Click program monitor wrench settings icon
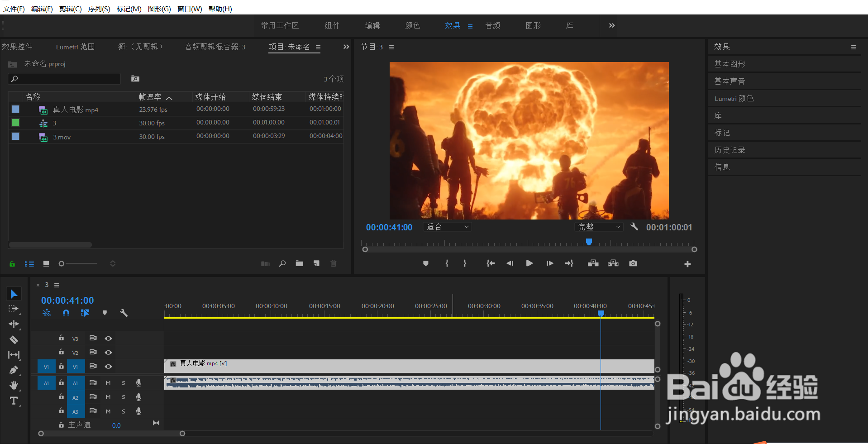The height and width of the screenshot is (444, 868). tap(634, 227)
